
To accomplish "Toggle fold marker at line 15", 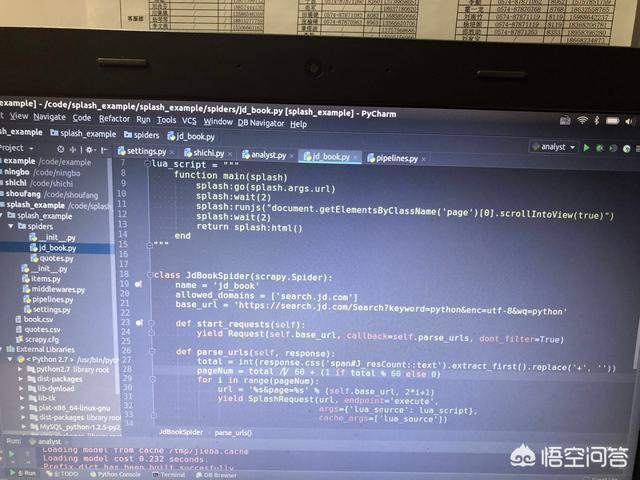I will pos(149,245).
